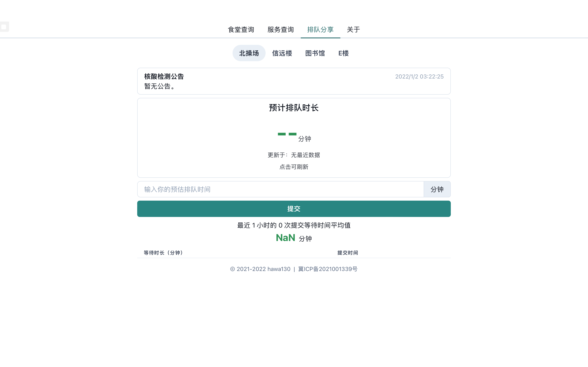Select the 排队分享 tab
This screenshot has width=588, height=367.
(320, 30)
